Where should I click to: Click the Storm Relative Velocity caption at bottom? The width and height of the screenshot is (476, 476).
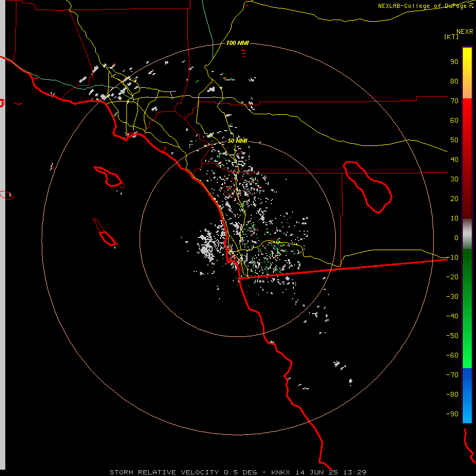coord(237,472)
